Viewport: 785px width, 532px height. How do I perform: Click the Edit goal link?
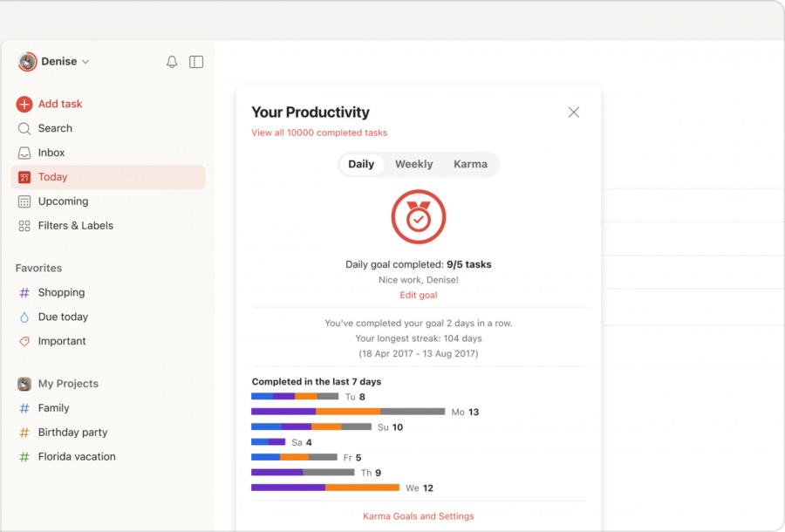[x=418, y=295]
